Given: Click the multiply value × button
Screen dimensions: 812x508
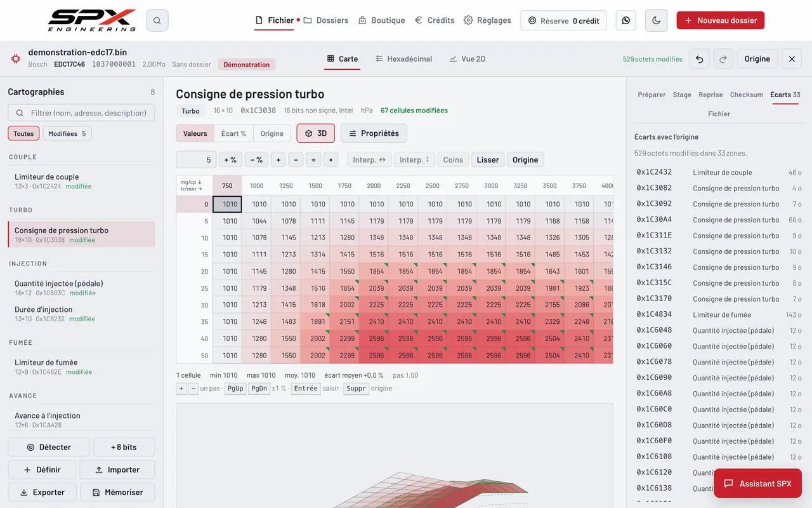Looking at the screenshot, I should click(x=331, y=160).
